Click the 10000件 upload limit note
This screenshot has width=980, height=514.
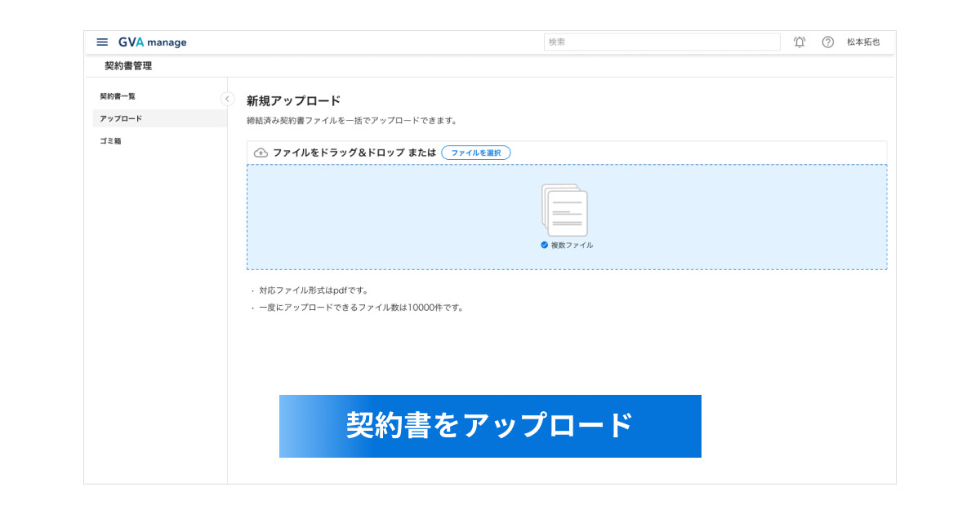pos(361,308)
